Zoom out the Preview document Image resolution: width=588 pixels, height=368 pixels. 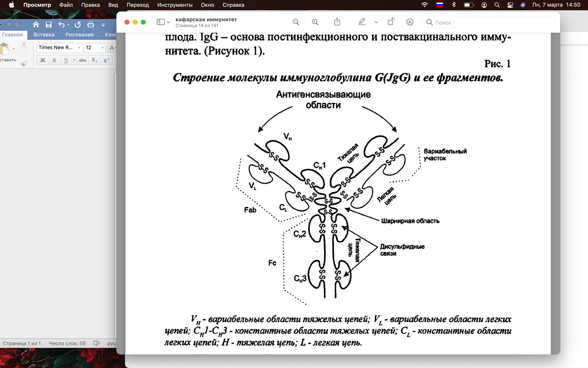pyautogui.click(x=296, y=22)
